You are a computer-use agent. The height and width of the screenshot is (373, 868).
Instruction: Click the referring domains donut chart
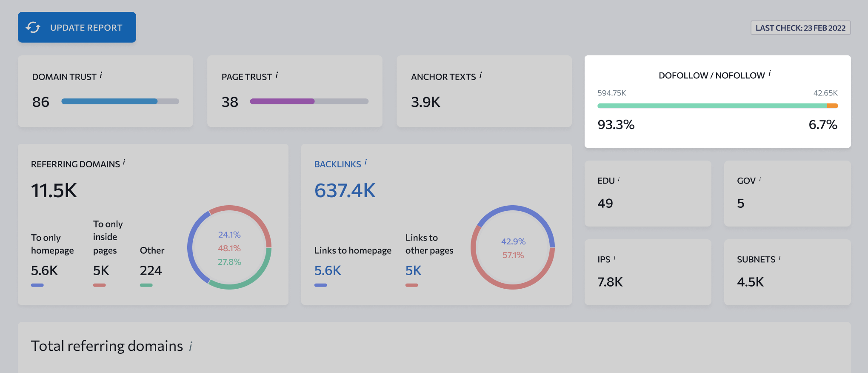(x=229, y=247)
